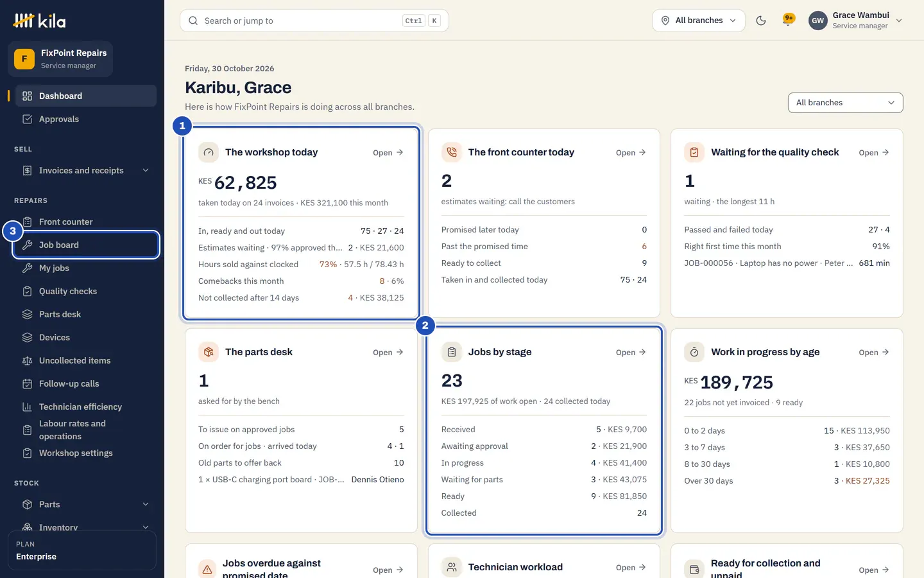Click 'Not collected after 14 days' row
The width and height of the screenshot is (924, 578).
point(301,298)
